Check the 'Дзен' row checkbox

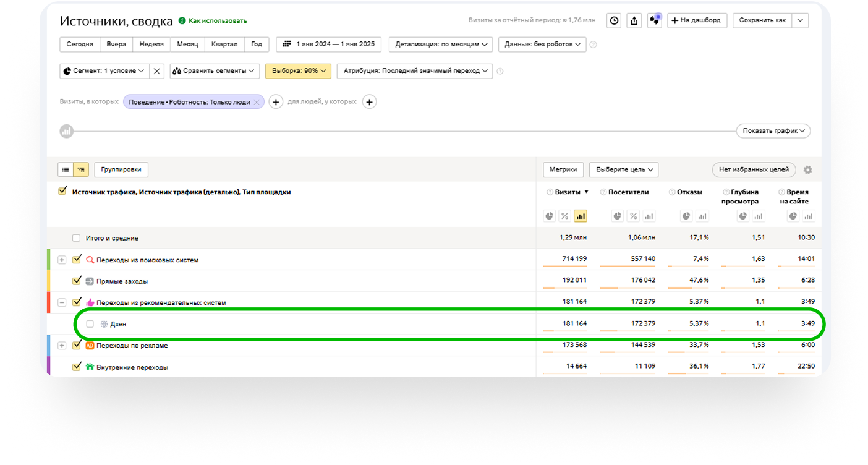click(x=90, y=324)
